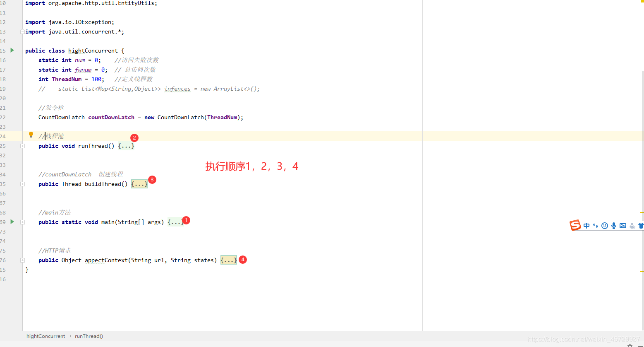Click the '//countDownLatch 创建线程' comment

[x=81, y=174]
